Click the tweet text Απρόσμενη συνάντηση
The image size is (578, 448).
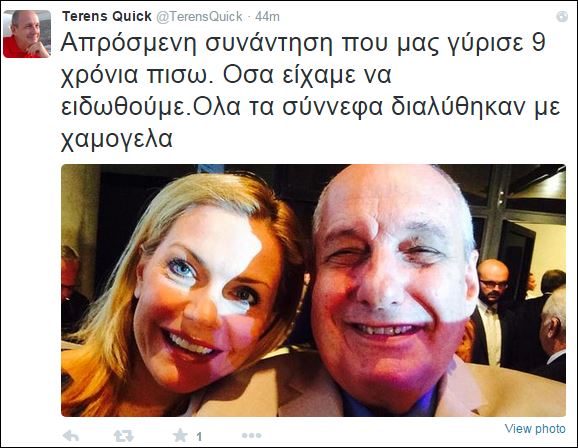tap(196, 44)
